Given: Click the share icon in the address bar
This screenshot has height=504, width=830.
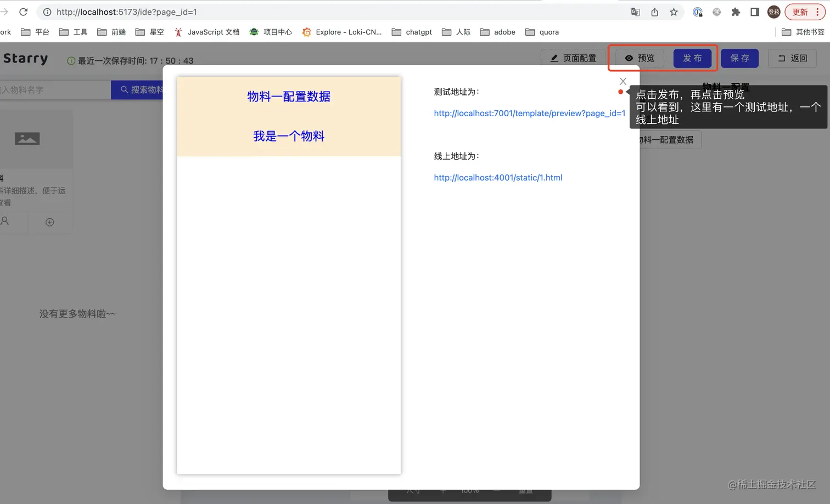Looking at the screenshot, I should 654,12.
